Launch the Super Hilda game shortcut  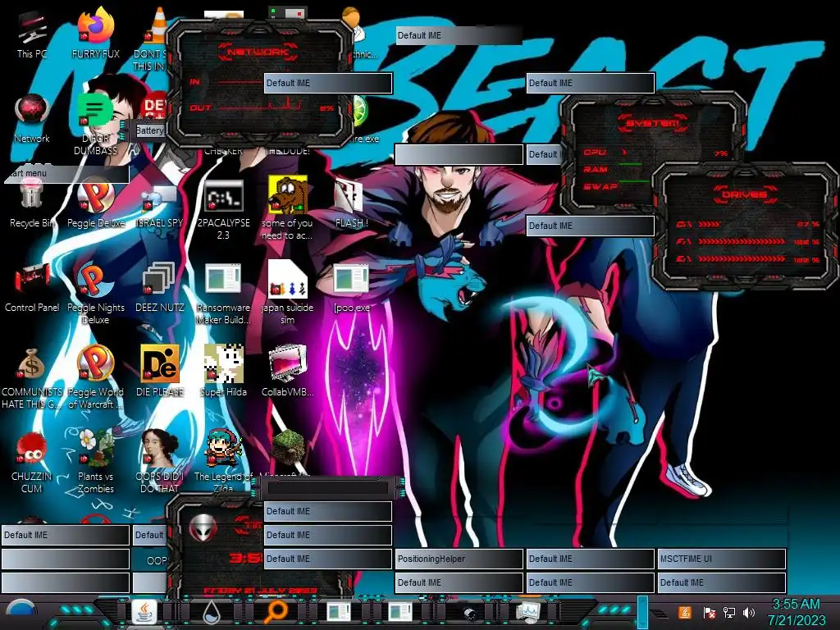223,372
